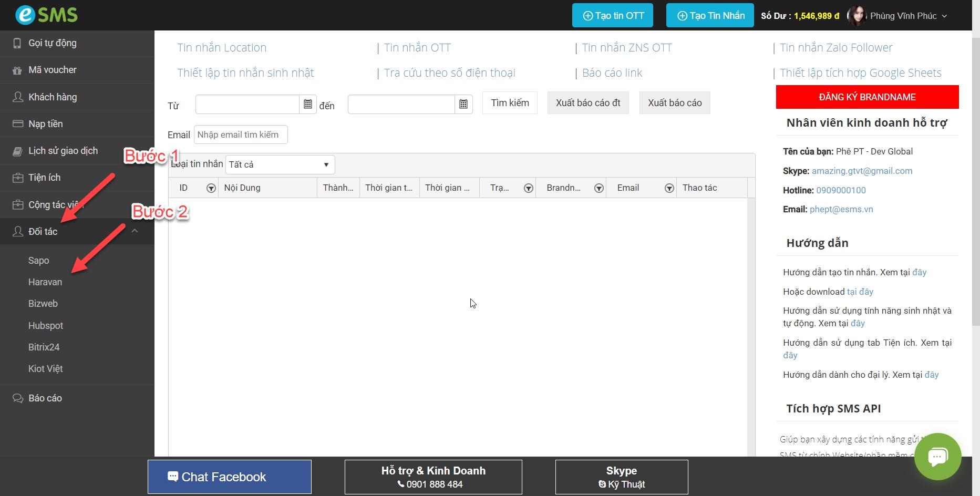Screen dimensions: 980x496
Task: Open the Chat Facebook support link
Action: pyautogui.click(x=230, y=477)
